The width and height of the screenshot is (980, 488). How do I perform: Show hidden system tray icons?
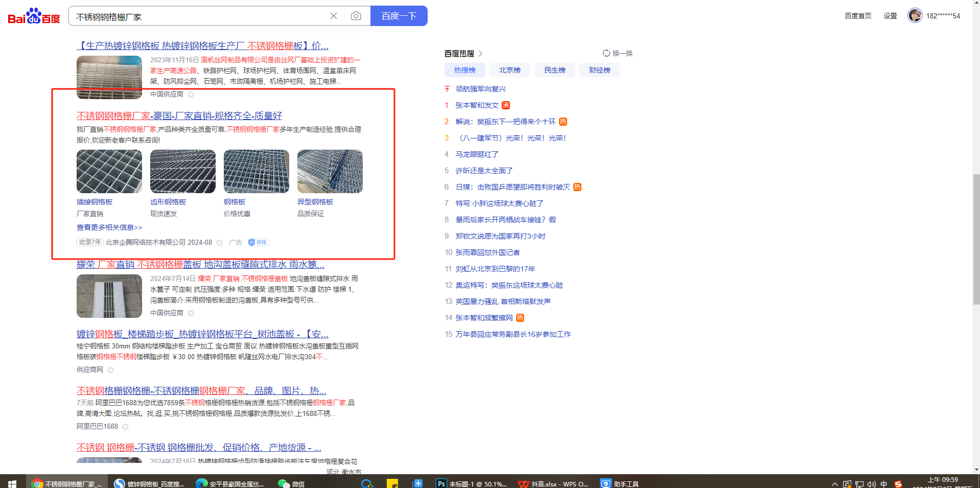(835, 484)
